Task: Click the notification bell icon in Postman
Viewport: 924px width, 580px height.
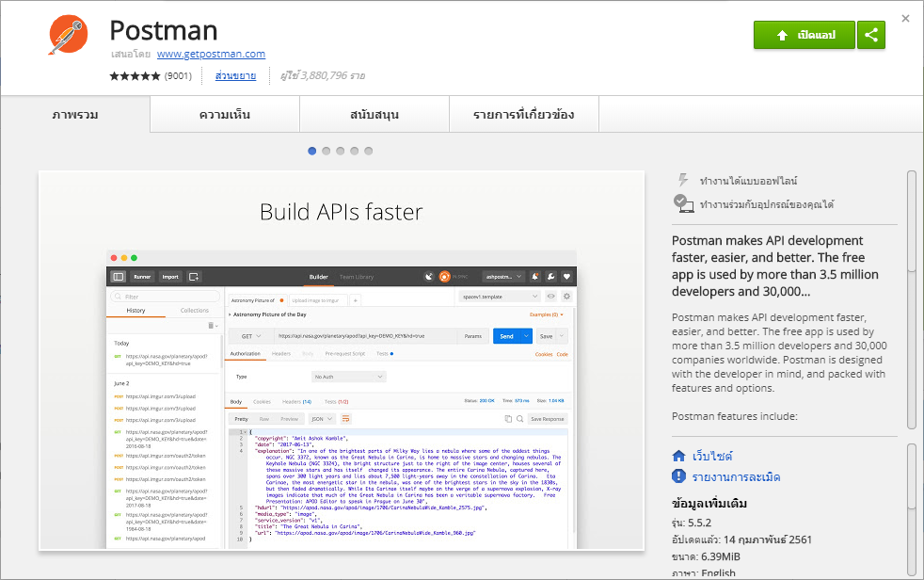Action: tap(535, 276)
